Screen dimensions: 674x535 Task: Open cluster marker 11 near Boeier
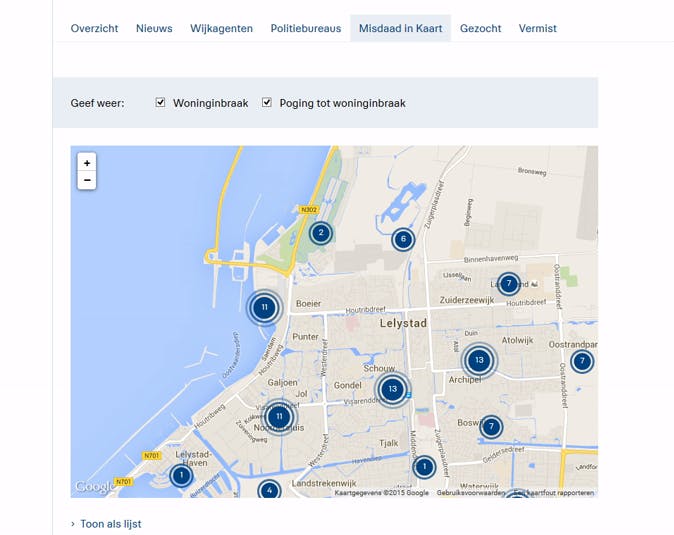tap(264, 307)
